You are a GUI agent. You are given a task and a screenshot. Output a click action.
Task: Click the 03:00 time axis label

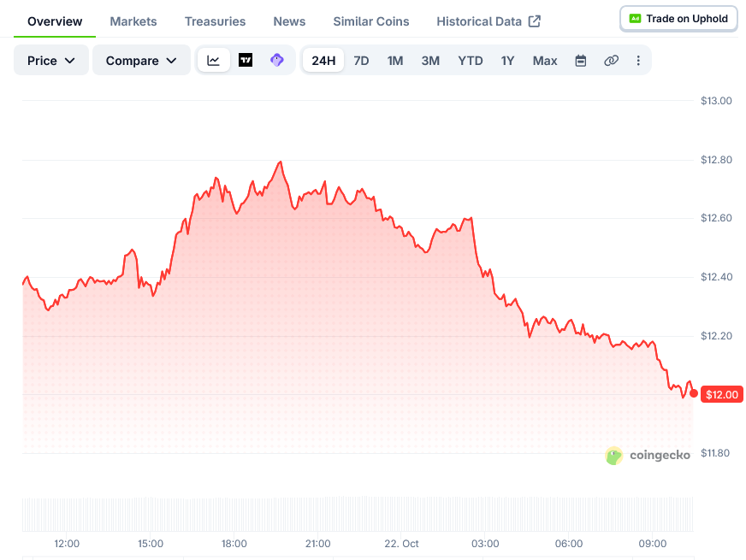[x=485, y=544]
